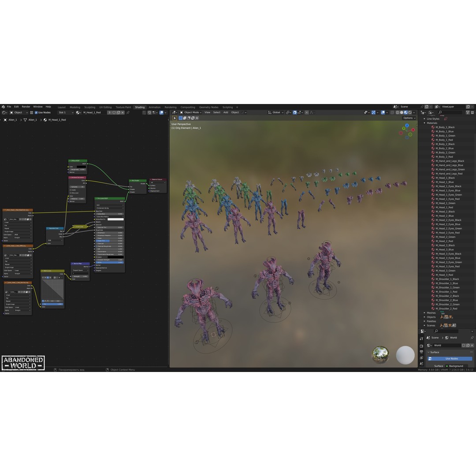
Task: Open the Render menu
Action: pyautogui.click(x=26, y=107)
